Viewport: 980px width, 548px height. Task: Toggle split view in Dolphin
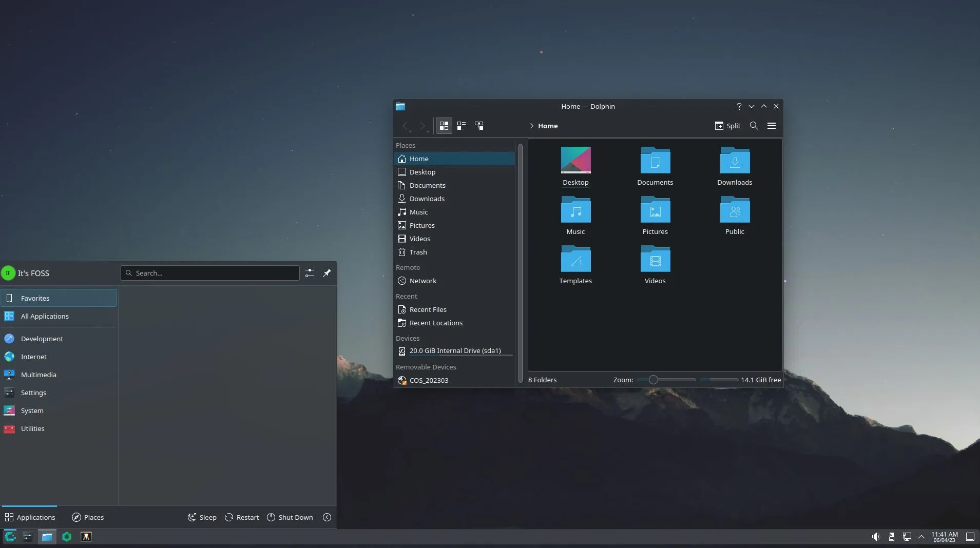pos(728,126)
